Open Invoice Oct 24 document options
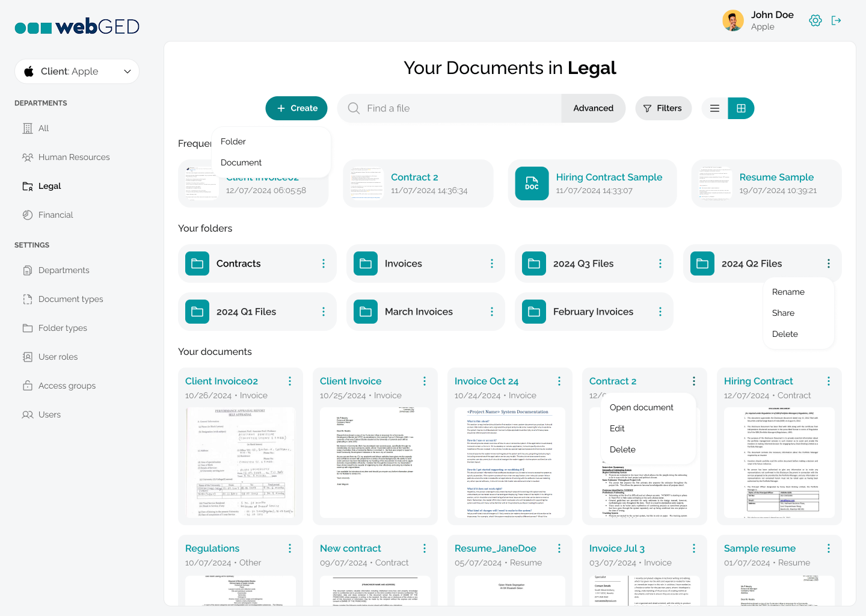The width and height of the screenshot is (866, 616). 559,381
